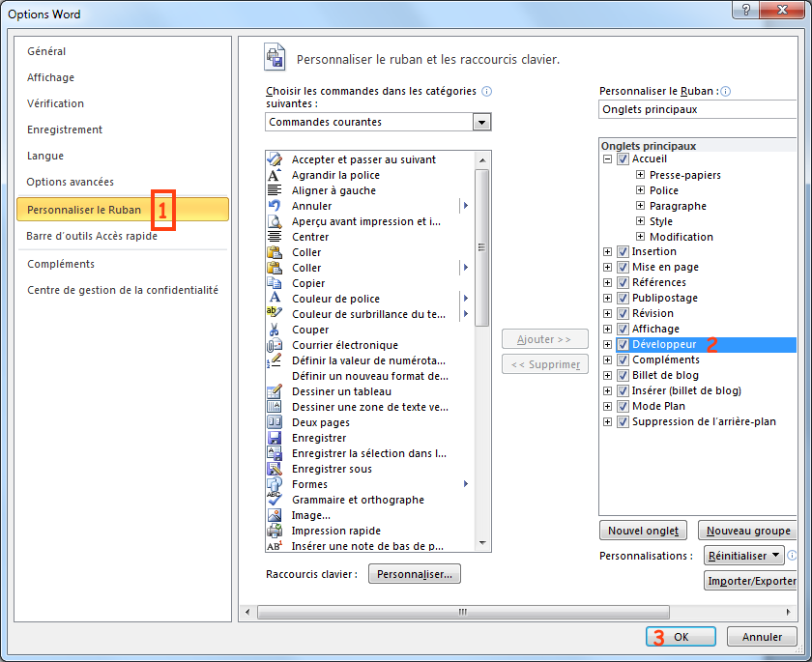Image resolution: width=812 pixels, height=662 pixels.
Task: Select the Formes shapes icon
Action: coord(275,484)
